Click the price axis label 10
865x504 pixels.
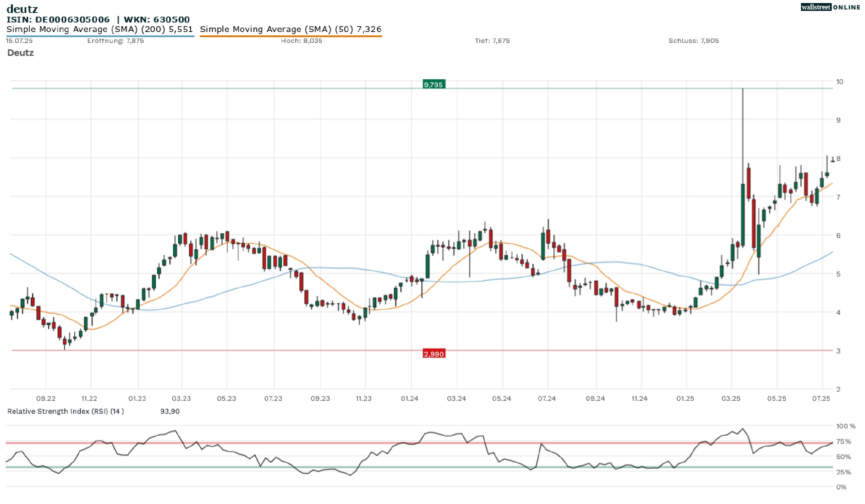(839, 81)
